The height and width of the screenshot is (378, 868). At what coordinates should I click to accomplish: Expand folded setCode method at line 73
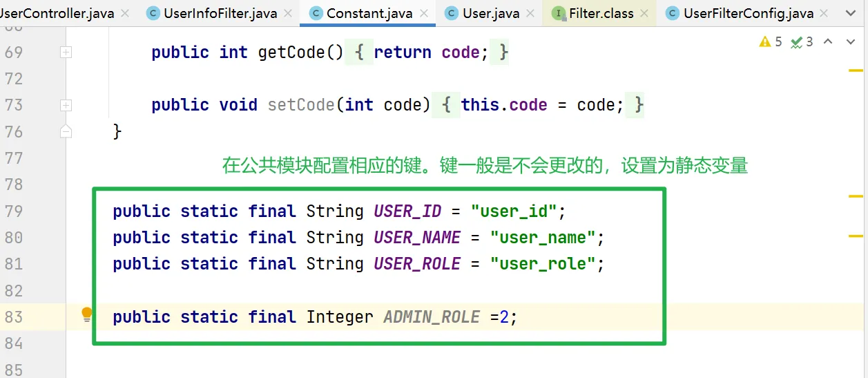pos(66,106)
